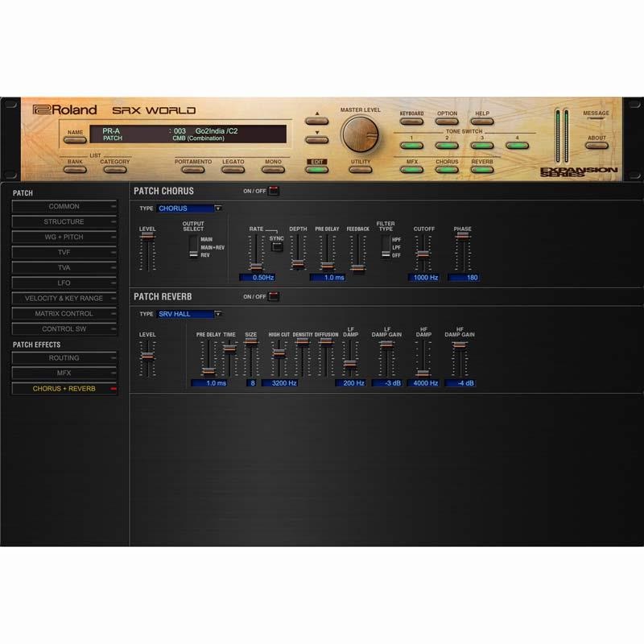Toggle the LEGATO button
The image size is (644, 644).
point(233,170)
